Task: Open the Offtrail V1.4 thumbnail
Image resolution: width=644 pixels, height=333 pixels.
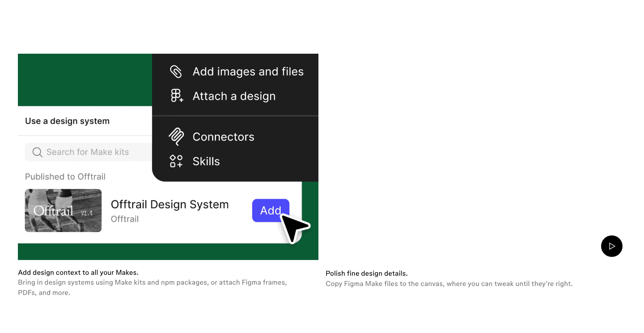Action: click(x=63, y=210)
